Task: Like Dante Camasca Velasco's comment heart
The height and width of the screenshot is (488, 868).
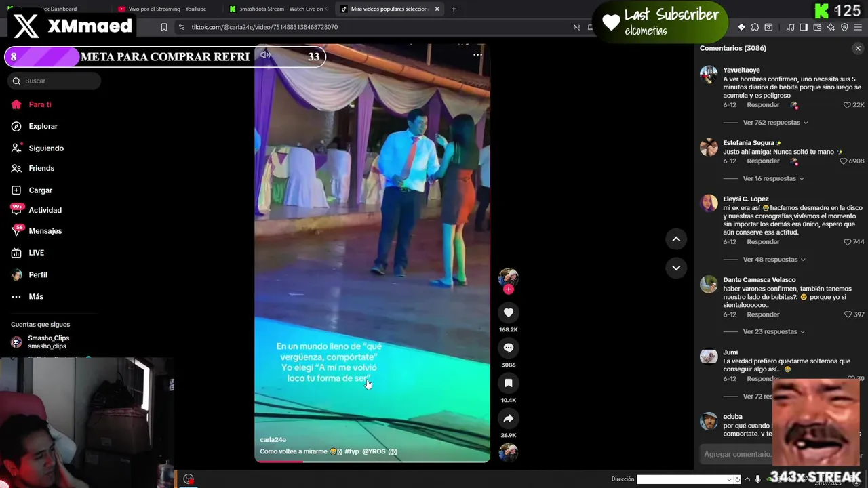Action: click(847, 314)
